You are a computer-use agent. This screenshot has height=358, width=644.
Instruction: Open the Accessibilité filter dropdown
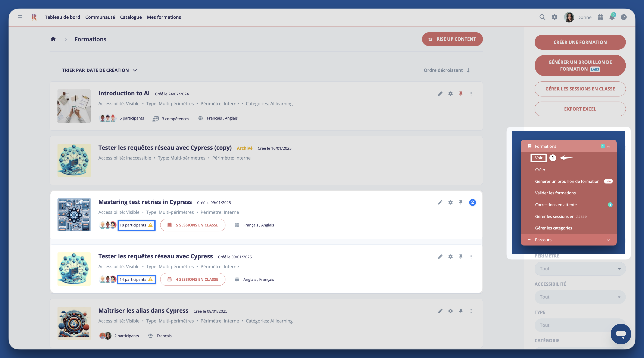point(580,297)
